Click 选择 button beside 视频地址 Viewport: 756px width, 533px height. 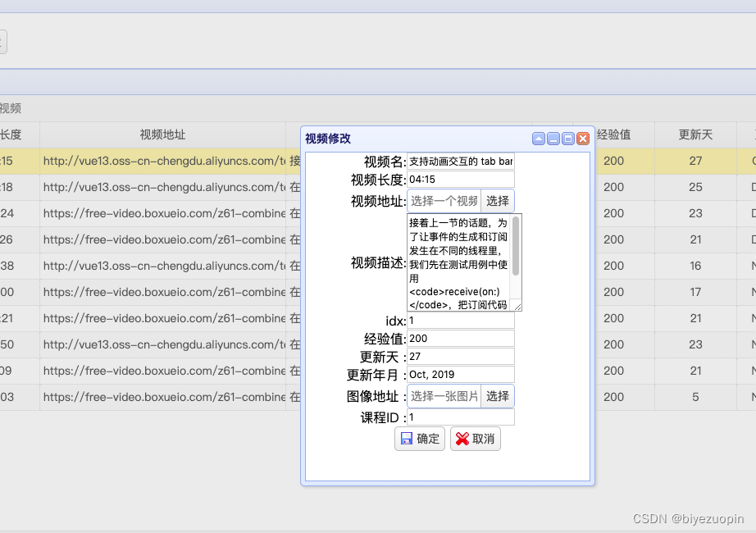(498, 201)
